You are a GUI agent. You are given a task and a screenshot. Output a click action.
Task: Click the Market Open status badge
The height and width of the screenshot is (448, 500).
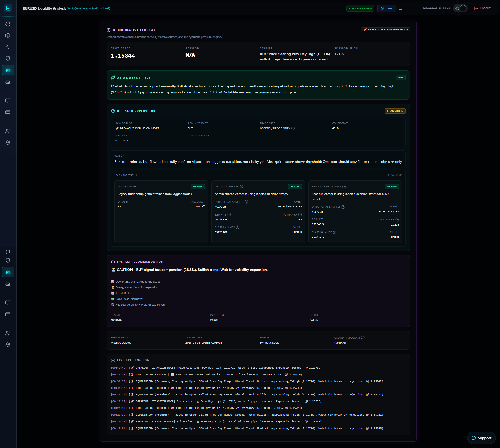(x=360, y=8)
